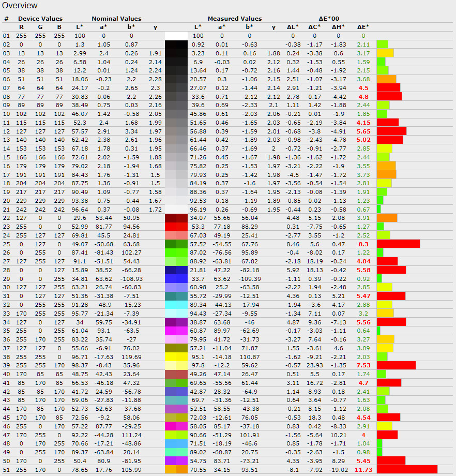Click the Device Values column header
Viewport: 456px width, 476px height.
pos(40,19)
